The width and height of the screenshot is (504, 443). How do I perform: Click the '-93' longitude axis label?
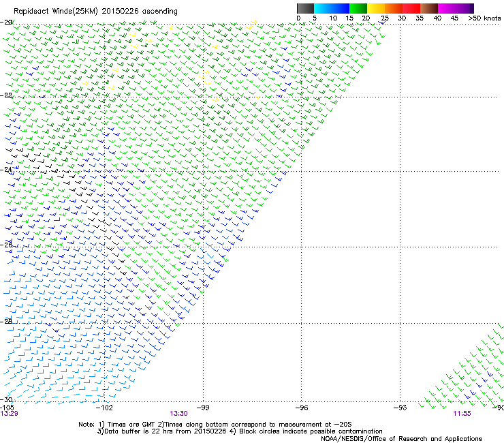tap(400, 408)
